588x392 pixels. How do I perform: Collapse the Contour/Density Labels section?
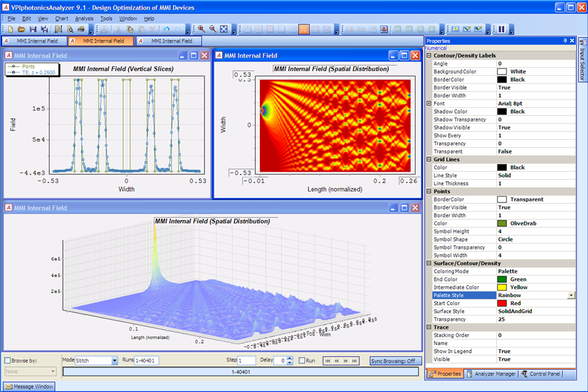tap(429, 56)
